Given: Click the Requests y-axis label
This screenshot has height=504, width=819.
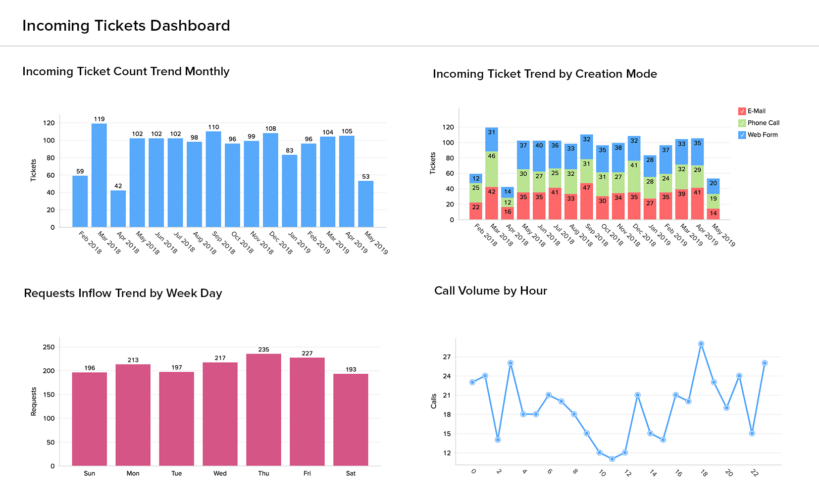Looking at the screenshot, I should [x=34, y=402].
